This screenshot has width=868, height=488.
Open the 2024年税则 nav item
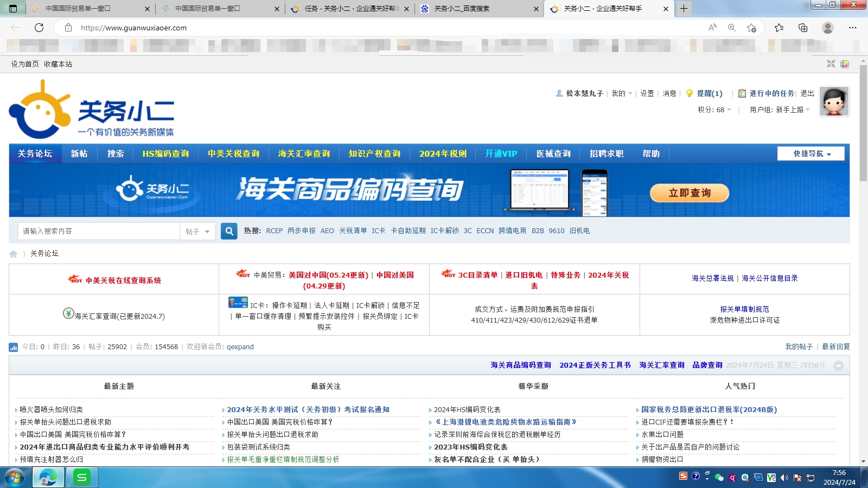click(x=443, y=154)
